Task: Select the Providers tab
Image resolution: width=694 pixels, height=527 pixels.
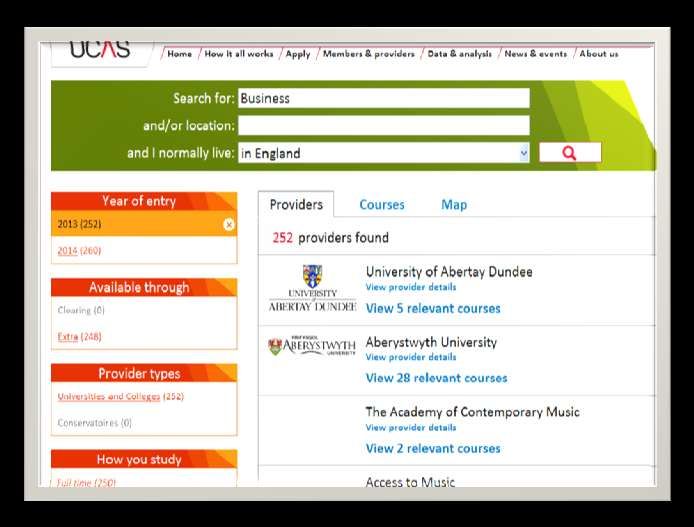Action: click(296, 204)
